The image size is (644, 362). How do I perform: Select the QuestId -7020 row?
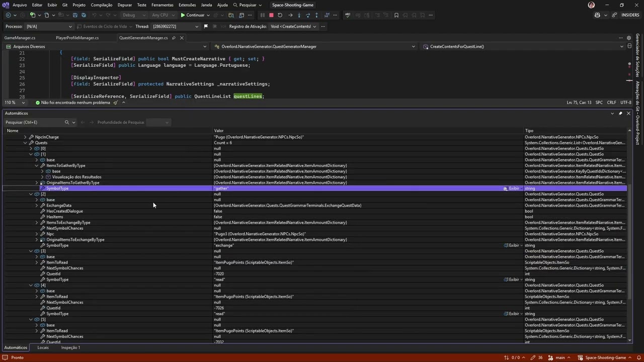tap(314, 274)
